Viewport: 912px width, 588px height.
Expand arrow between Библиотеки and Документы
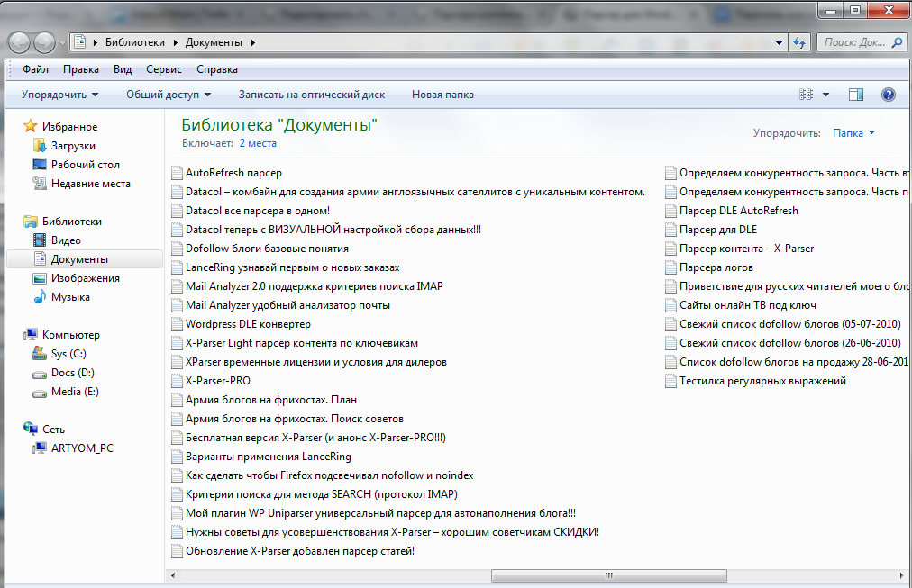pos(175,42)
